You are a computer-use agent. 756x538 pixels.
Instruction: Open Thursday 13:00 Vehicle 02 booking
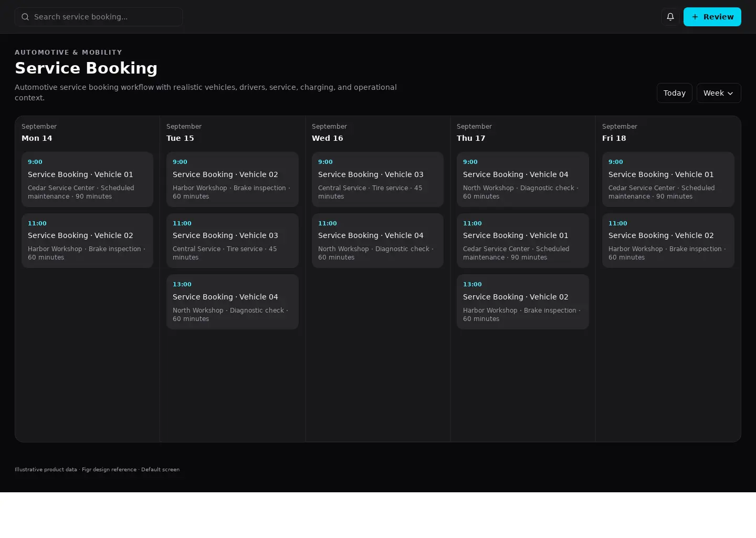point(523,302)
